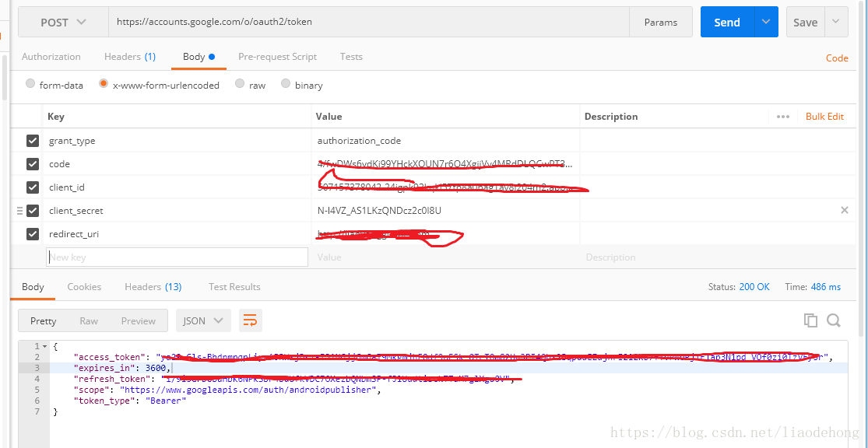The width and height of the screenshot is (868, 448).
Task: Save the request
Action: pyautogui.click(x=806, y=22)
